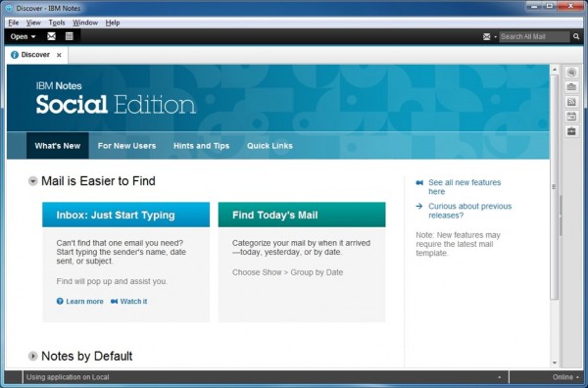Close the Discover tab
The width and height of the screenshot is (588, 388).
59,55
